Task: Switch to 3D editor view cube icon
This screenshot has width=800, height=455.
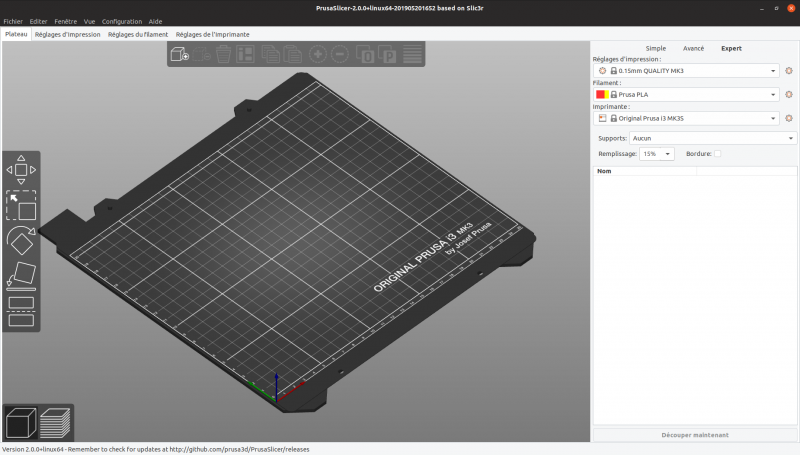Action: click(21, 423)
